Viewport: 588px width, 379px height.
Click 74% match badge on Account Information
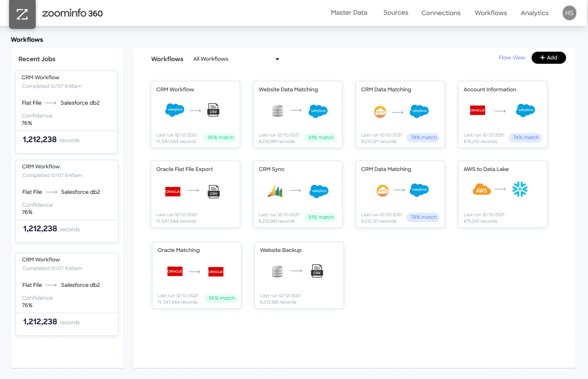526,138
